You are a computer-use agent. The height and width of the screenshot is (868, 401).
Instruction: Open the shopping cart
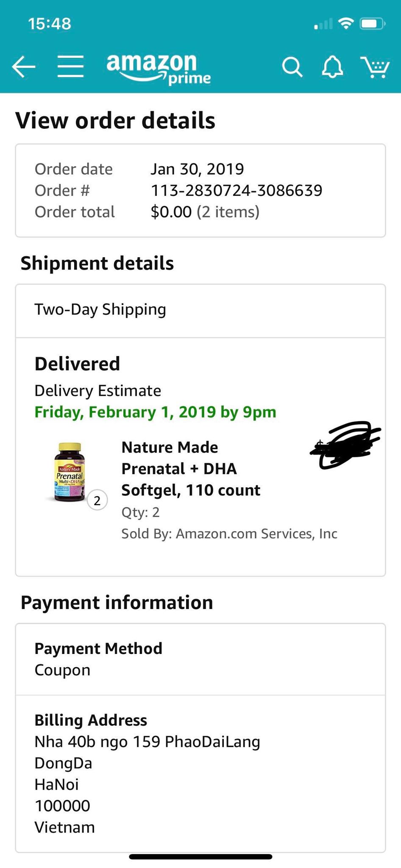click(x=375, y=67)
